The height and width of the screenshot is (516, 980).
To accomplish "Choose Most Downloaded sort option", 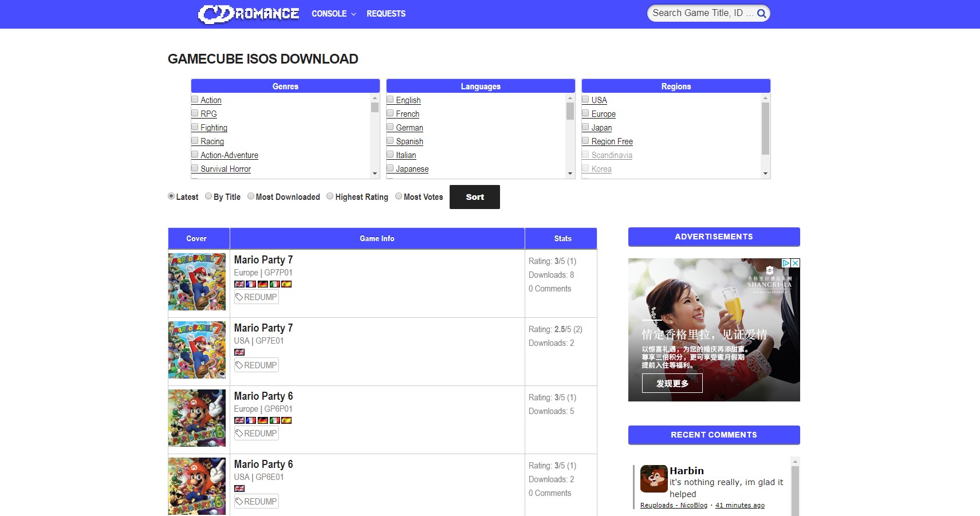I will [x=251, y=196].
